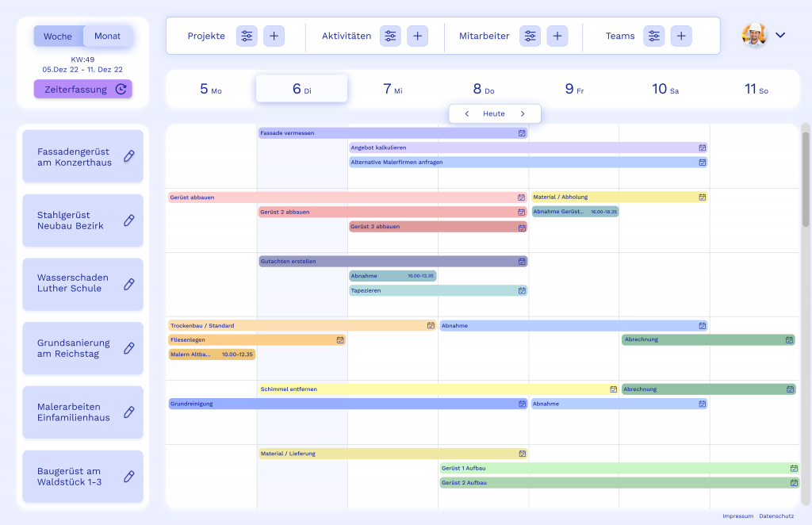Add a new Mitarbeiter with plus icon
Screen dimensions: 812x525
[557, 36]
